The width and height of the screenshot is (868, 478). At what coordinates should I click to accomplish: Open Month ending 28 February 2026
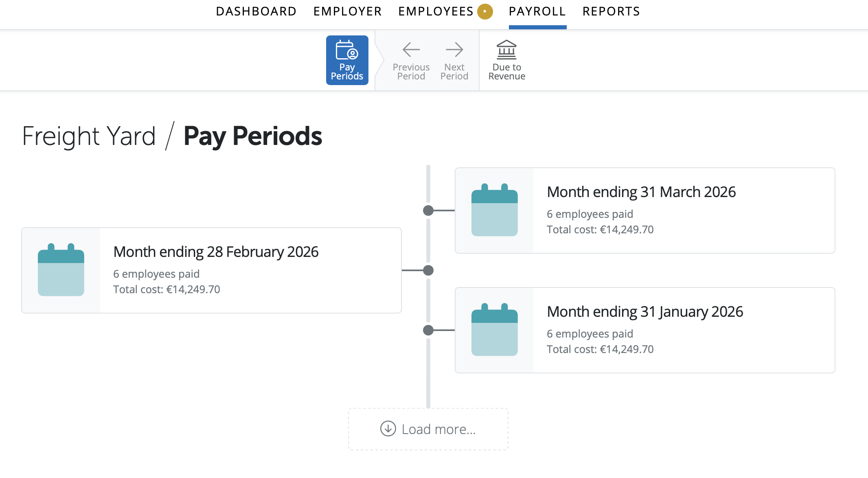216,252
